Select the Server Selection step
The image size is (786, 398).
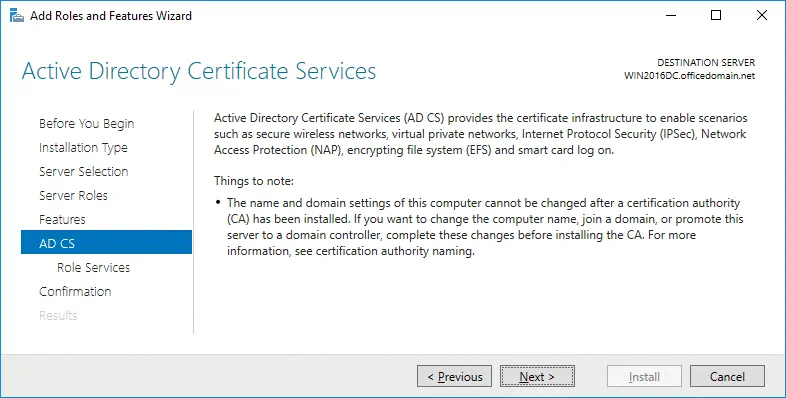click(84, 171)
